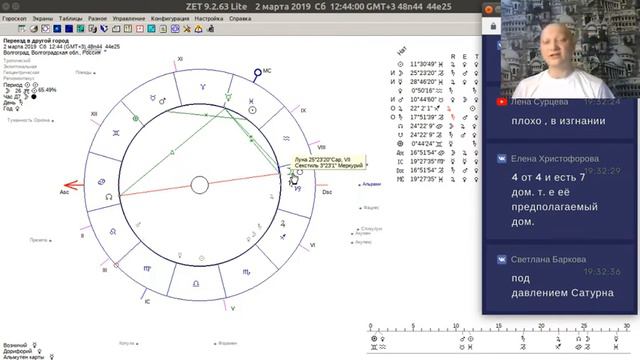Click the North Node glyph in Cancer sector
Viewport: 640px width, 360px height.
click(109, 197)
